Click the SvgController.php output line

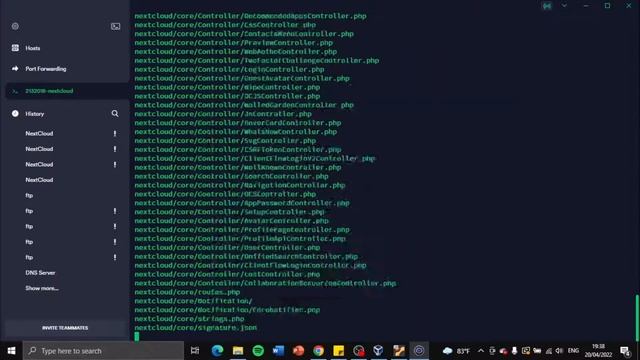click(225, 141)
